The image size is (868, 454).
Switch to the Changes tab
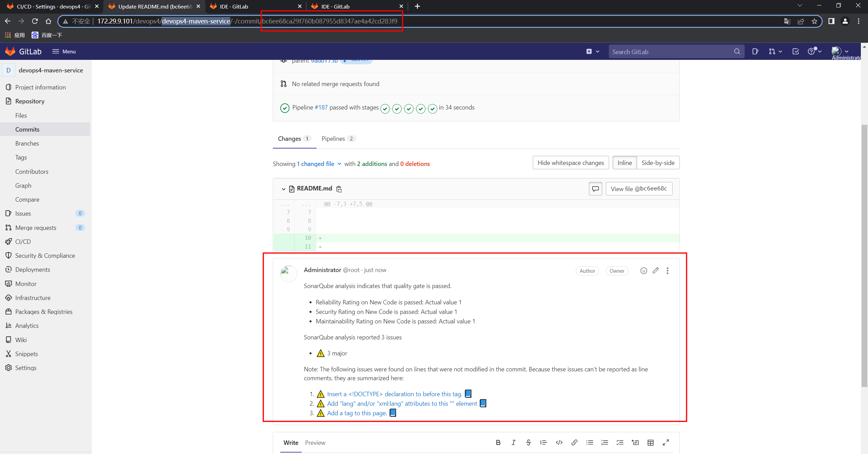coord(294,138)
